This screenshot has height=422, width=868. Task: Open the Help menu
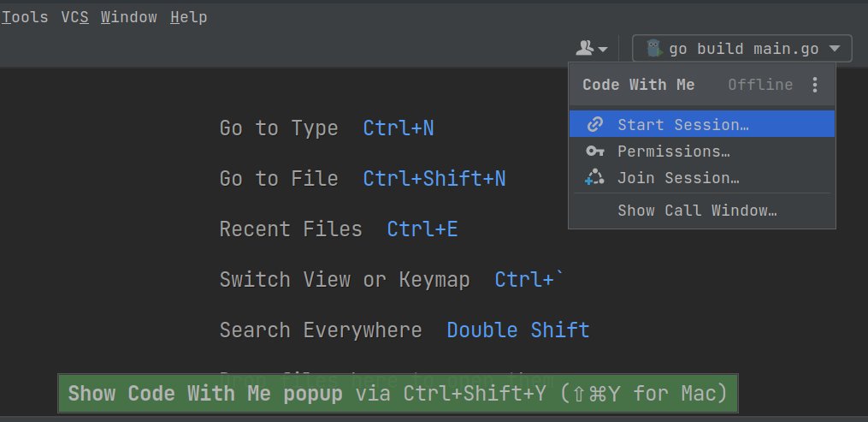[x=189, y=17]
